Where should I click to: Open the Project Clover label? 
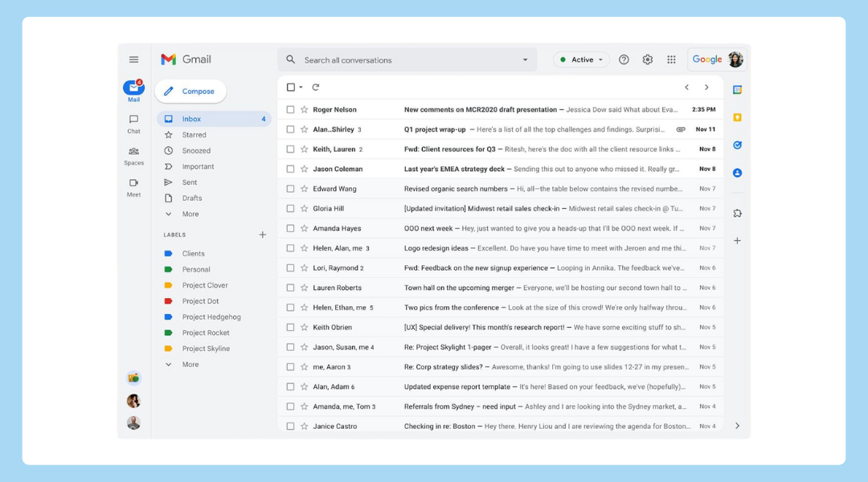coord(205,285)
